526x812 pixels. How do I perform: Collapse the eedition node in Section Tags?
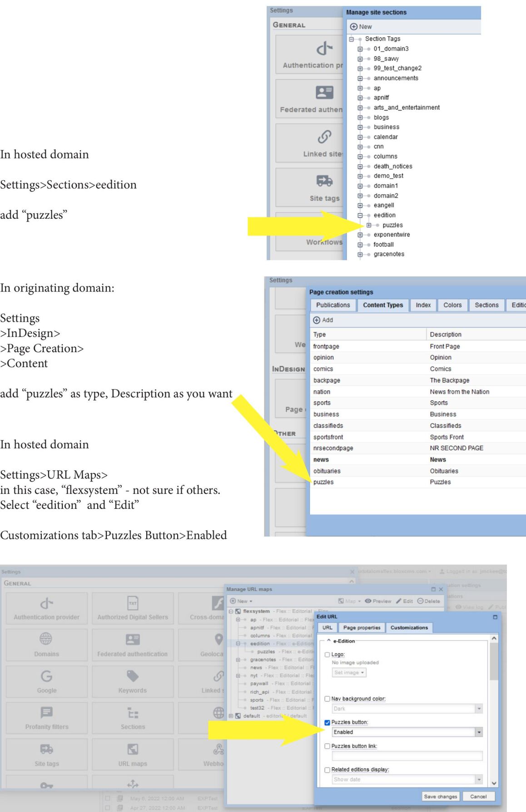pos(360,216)
